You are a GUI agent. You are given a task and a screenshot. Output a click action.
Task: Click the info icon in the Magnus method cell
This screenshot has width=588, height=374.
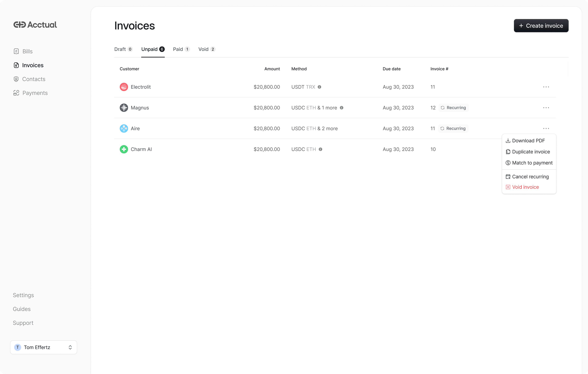[342, 108]
